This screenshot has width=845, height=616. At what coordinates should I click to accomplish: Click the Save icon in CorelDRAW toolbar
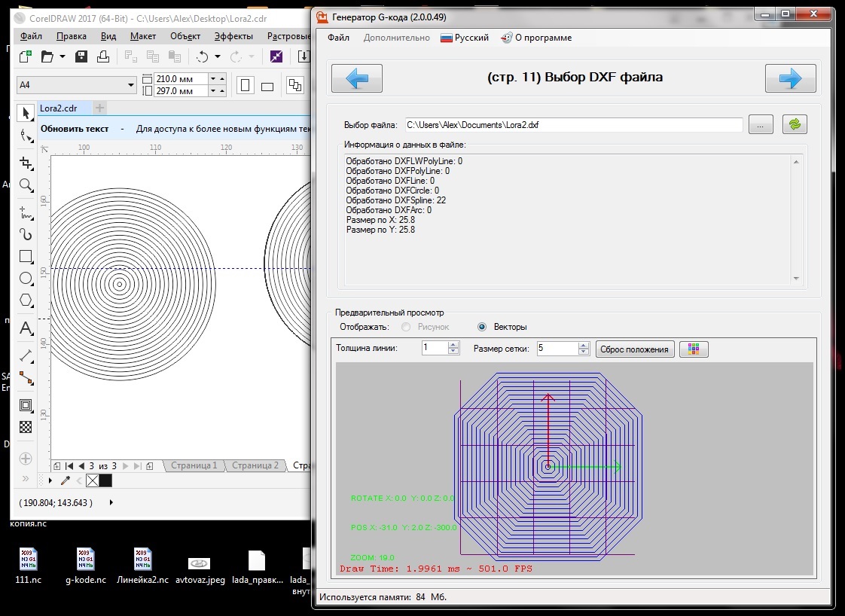point(81,56)
